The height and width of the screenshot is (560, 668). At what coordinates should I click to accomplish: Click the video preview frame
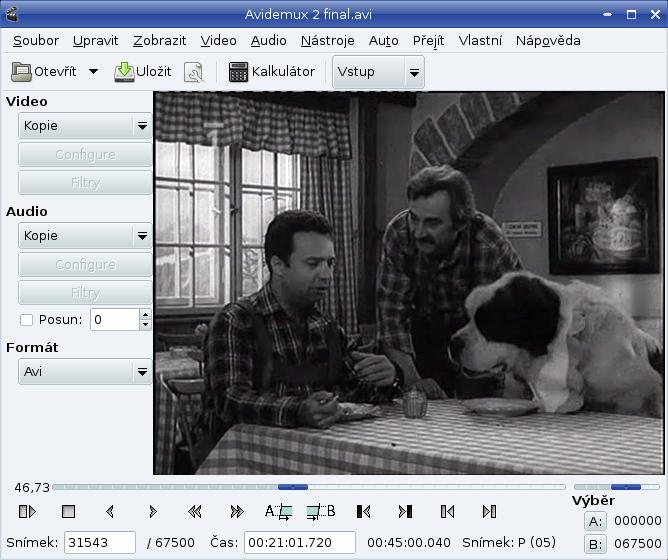point(409,283)
